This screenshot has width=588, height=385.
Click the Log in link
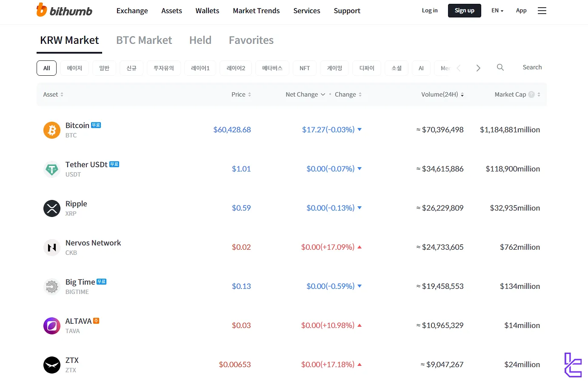(x=430, y=11)
